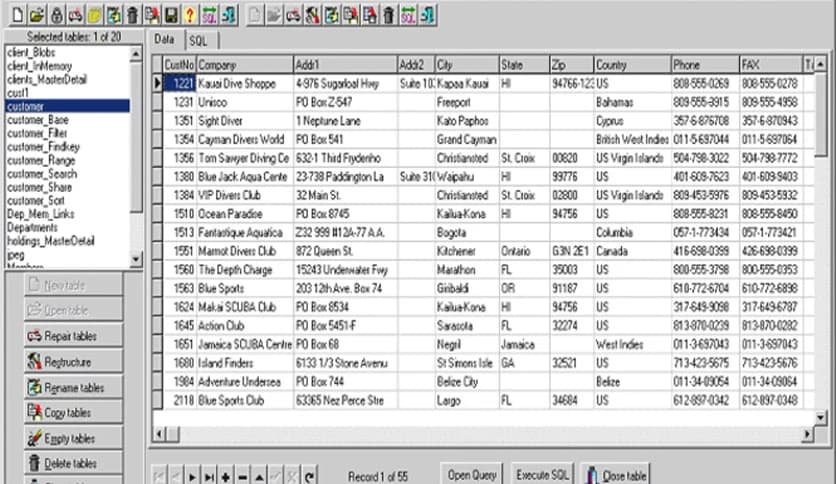Select the client_Blobs table in the list
836x484 pixels.
pos(68,52)
